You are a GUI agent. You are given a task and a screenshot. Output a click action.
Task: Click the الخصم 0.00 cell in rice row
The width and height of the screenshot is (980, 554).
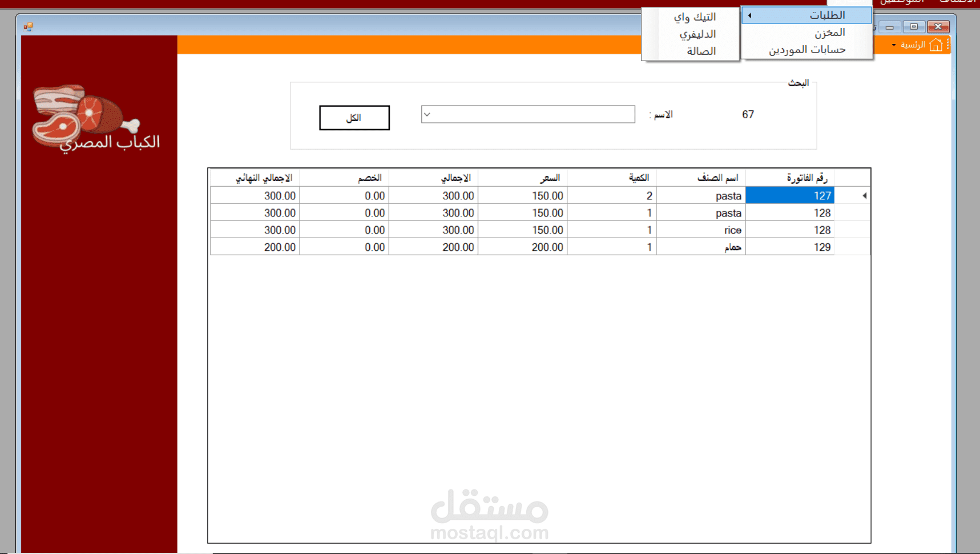pos(344,230)
